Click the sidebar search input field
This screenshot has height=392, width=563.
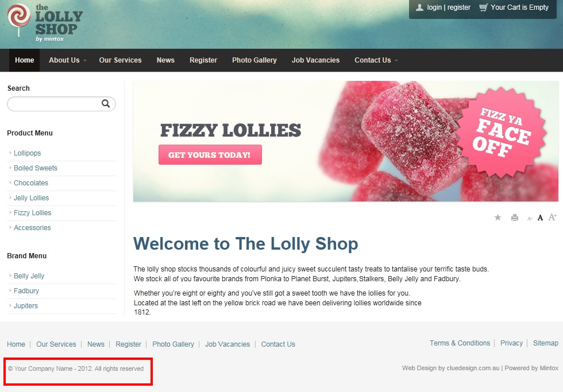coord(55,104)
